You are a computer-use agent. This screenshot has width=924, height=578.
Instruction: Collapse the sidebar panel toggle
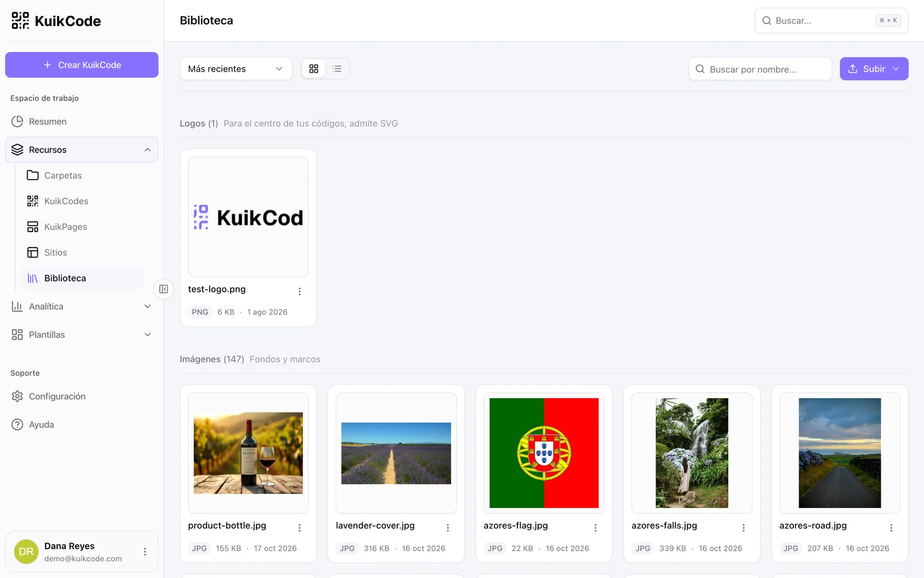(163, 289)
